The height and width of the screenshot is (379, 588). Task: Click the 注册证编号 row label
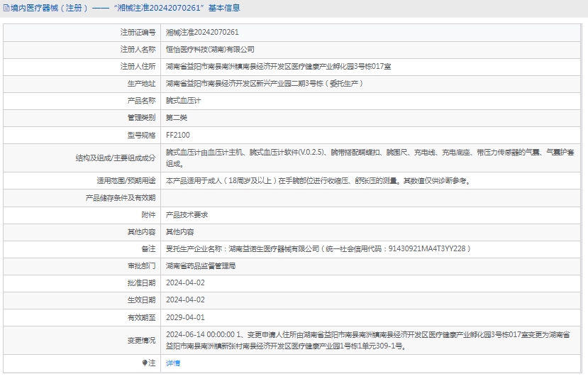tap(138, 33)
